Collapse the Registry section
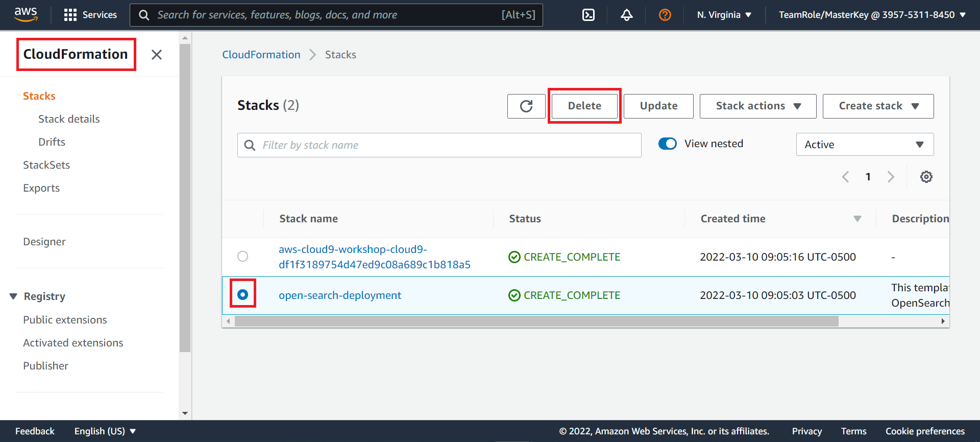The height and width of the screenshot is (442, 980). pos(13,296)
